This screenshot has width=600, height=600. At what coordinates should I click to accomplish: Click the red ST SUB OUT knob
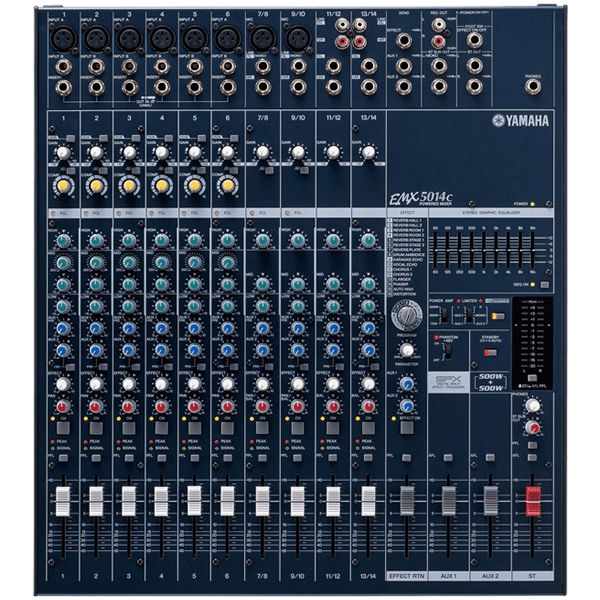pyautogui.click(x=533, y=427)
